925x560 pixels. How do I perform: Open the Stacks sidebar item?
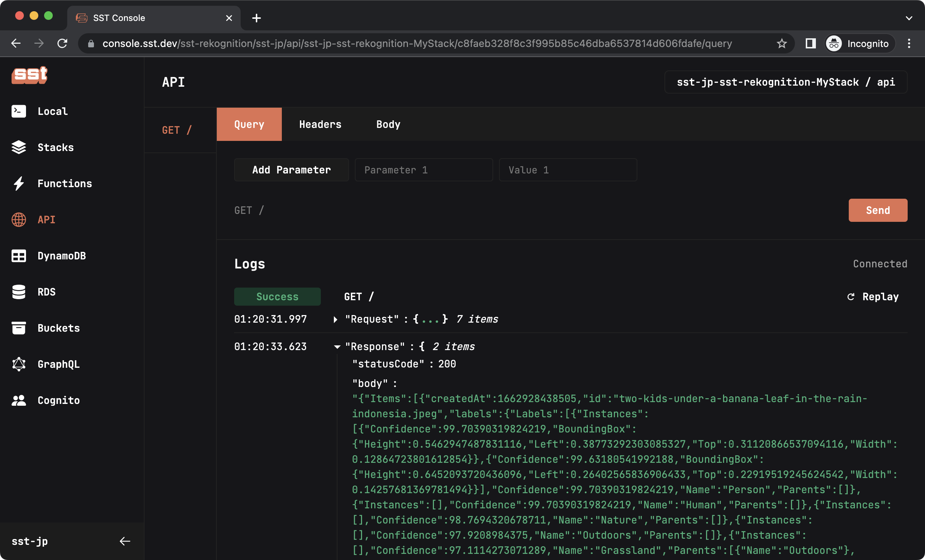(x=56, y=147)
